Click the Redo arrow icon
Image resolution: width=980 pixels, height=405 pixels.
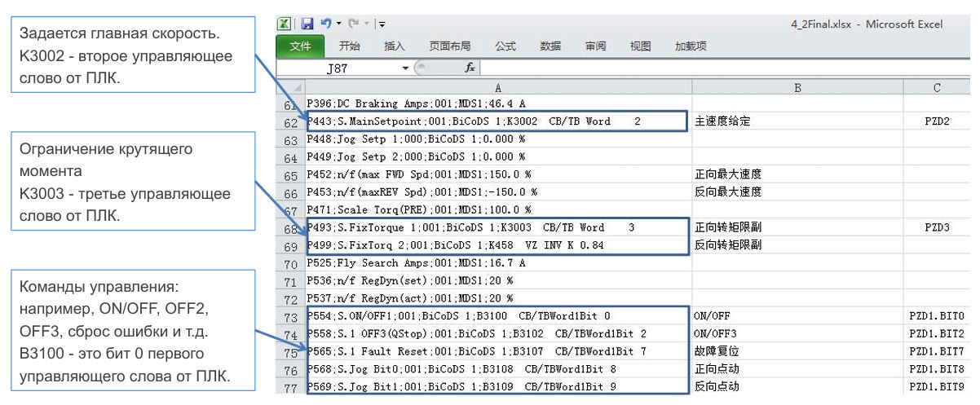353,25
